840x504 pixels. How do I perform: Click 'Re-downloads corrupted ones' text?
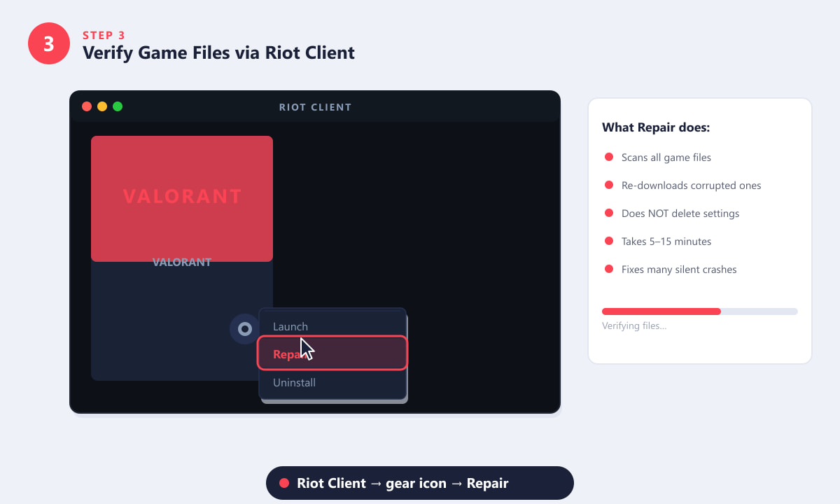(x=692, y=185)
